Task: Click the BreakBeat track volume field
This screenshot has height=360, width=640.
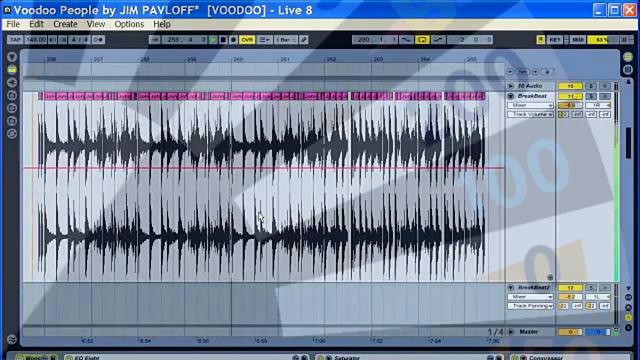Action: pos(570,105)
